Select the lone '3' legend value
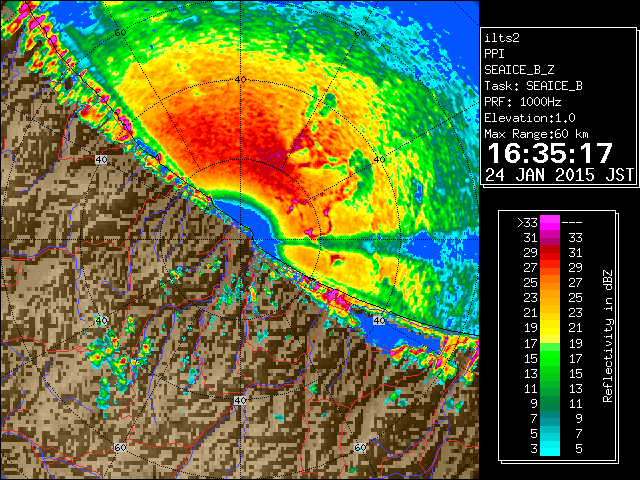640x480 pixels. tap(534, 449)
